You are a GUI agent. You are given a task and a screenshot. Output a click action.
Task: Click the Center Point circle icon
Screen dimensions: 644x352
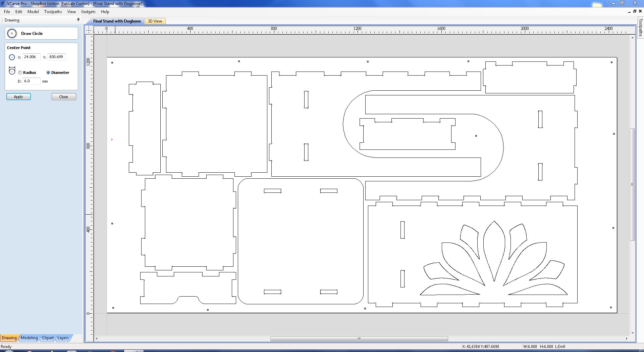12,57
